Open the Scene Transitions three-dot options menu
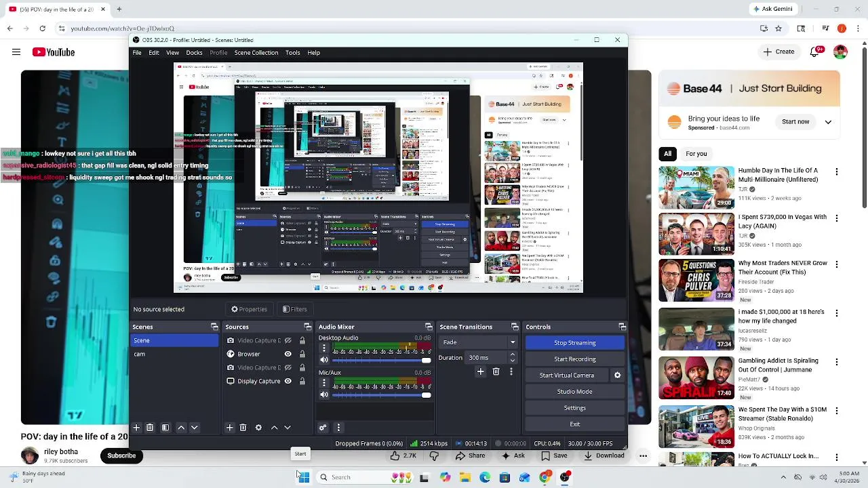The width and height of the screenshot is (868, 488). 511,371
